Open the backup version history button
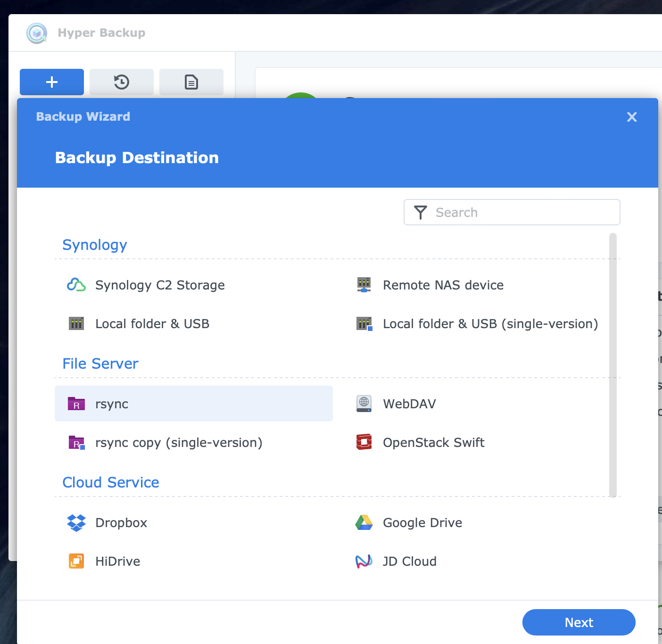 point(122,82)
